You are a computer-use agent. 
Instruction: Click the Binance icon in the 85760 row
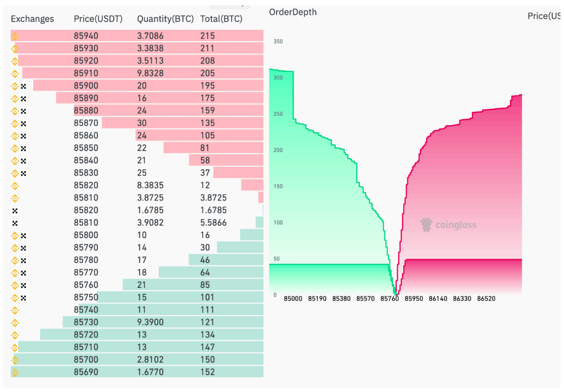point(15,285)
